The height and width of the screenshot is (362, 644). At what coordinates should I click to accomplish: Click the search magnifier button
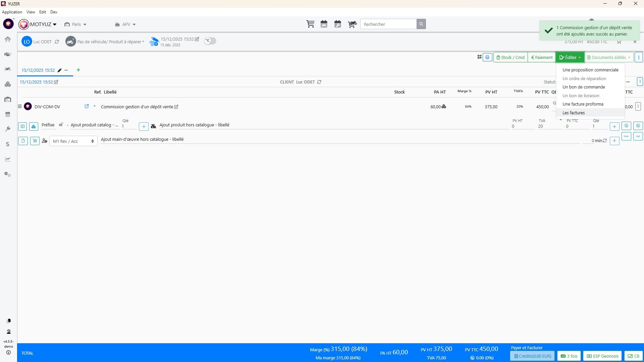[x=421, y=24]
